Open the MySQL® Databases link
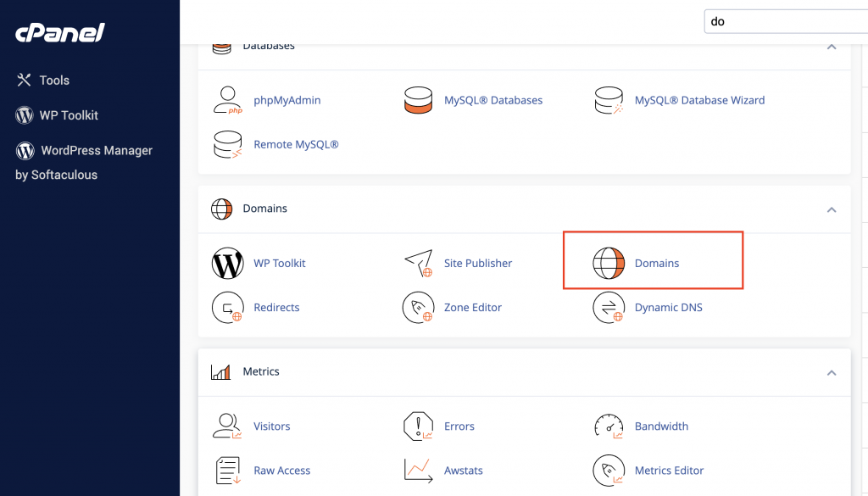The image size is (868, 496). (x=493, y=100)
